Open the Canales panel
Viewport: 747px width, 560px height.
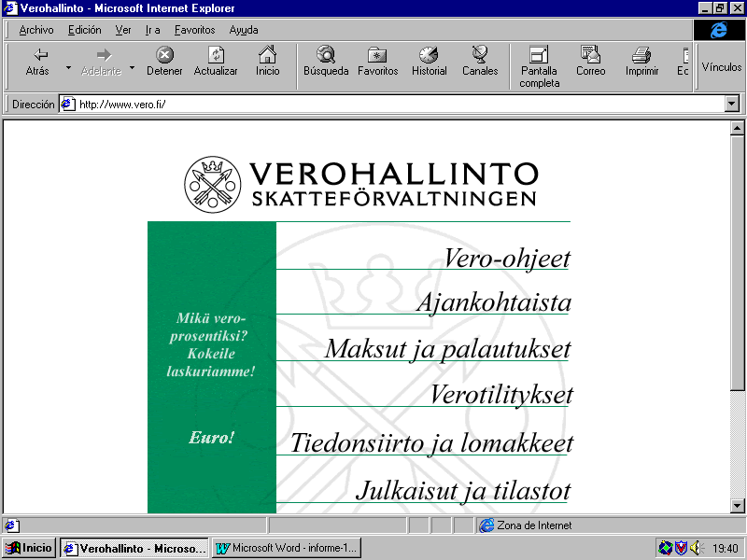pyautogui.click(x=480, y=63)
